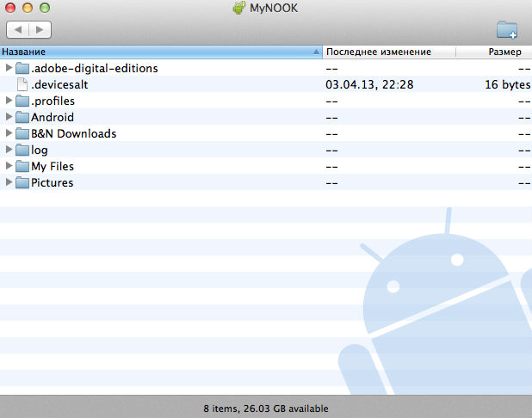Click the log folder icon
This screenshot has width=532, height=418.
click(x=22, y=150)
